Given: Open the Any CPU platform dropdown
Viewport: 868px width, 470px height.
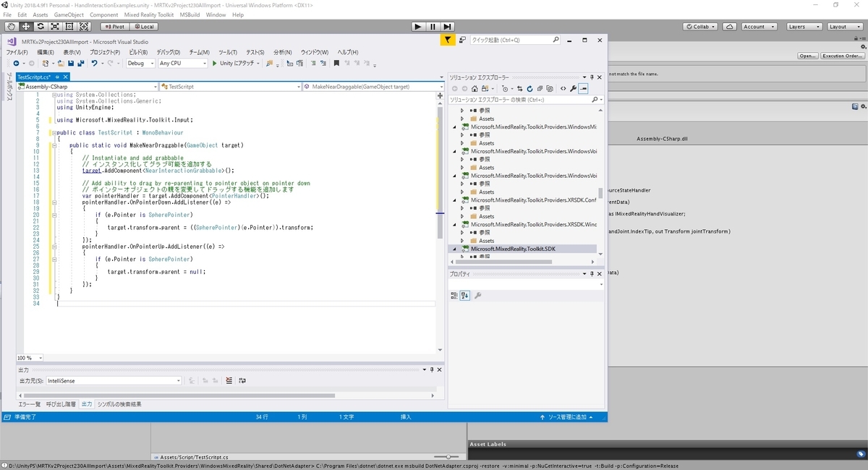Looking at the screenshot, I should click(x=182, y=64).
